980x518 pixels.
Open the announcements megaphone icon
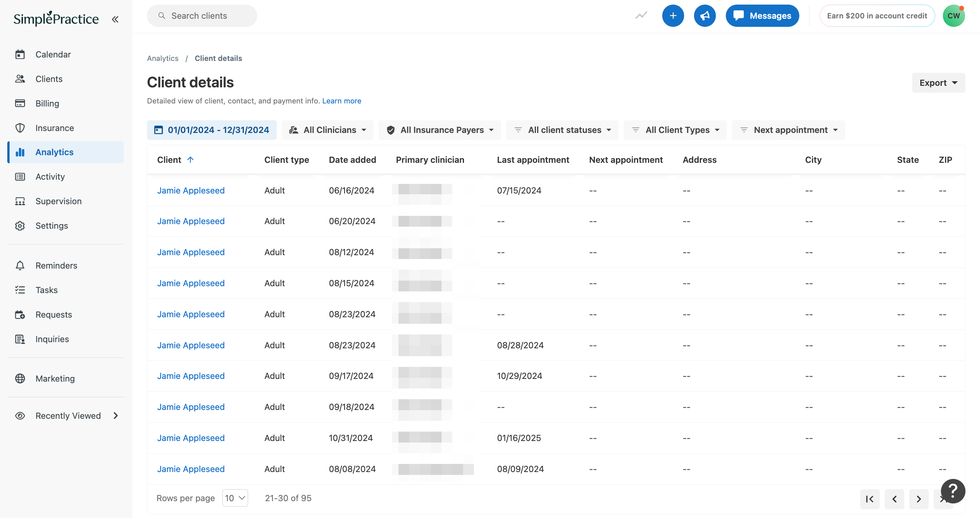click(x=705, y=15)
